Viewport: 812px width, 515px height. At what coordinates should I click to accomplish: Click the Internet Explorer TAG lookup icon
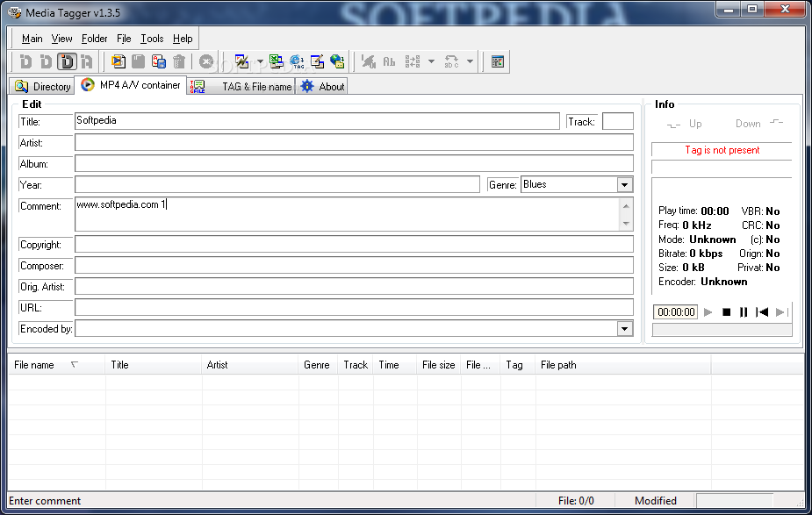[x=297, y=61]
